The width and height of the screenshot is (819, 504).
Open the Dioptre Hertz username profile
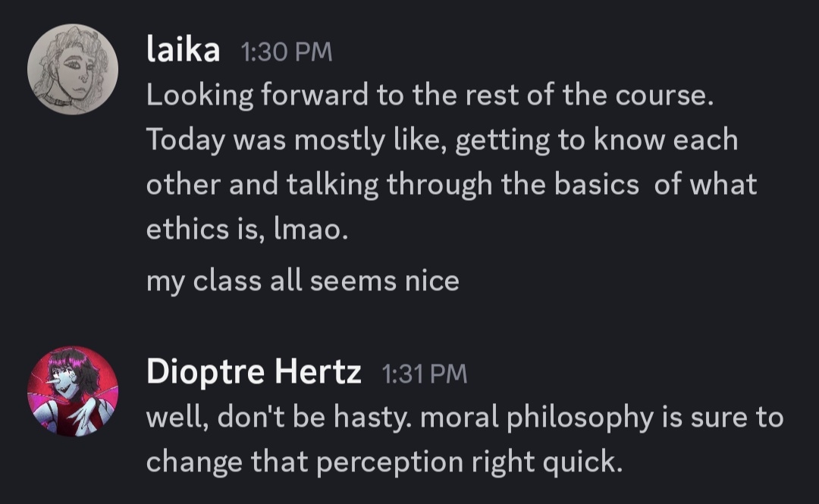click(253, 372)
